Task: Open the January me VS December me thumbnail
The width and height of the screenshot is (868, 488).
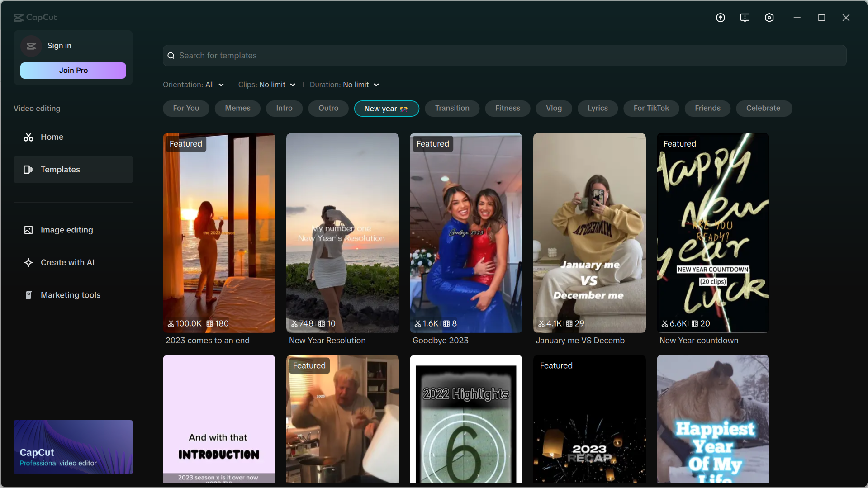Action: (589, 233)
